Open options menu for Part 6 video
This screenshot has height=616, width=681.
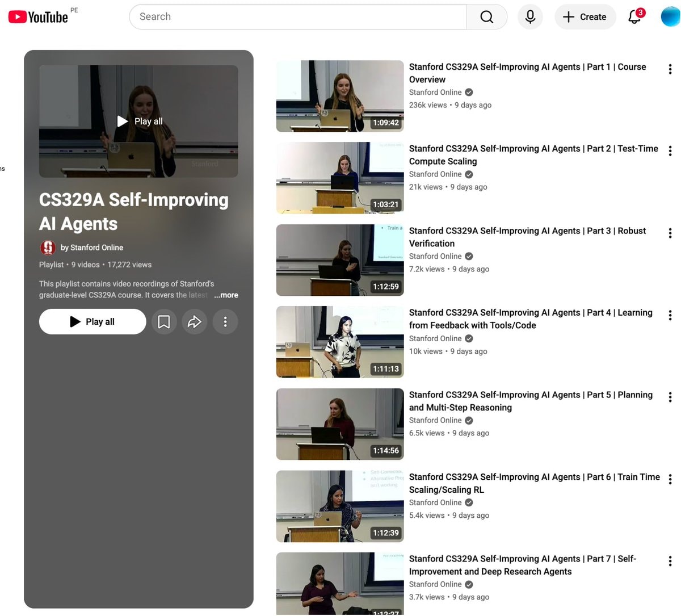pos(670,479)
